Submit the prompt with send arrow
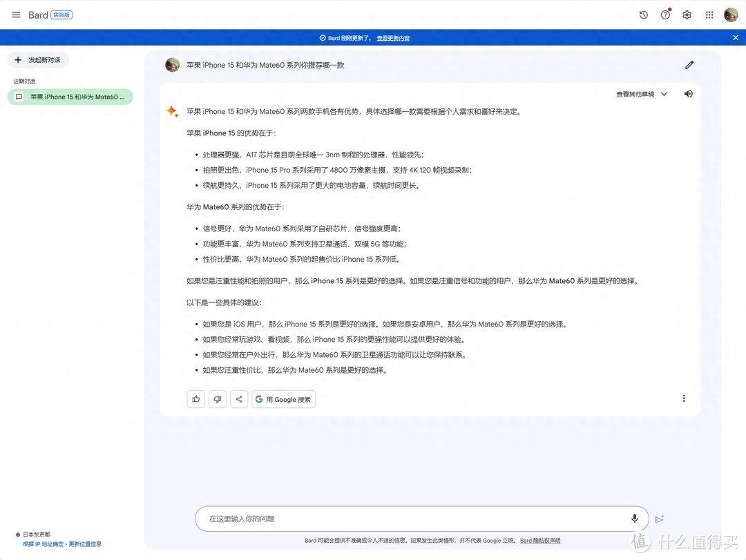The image size is (746, 560). [660, 519]
